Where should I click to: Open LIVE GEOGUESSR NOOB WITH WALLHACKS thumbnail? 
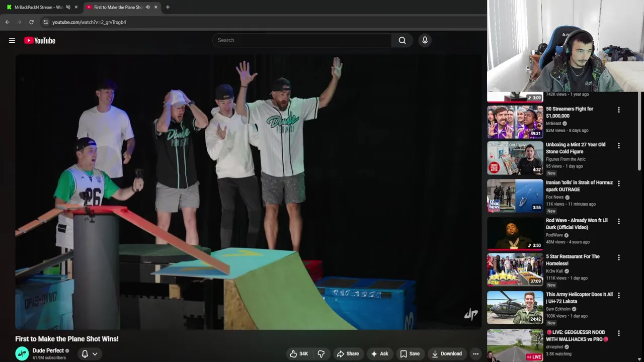(515, 345)
